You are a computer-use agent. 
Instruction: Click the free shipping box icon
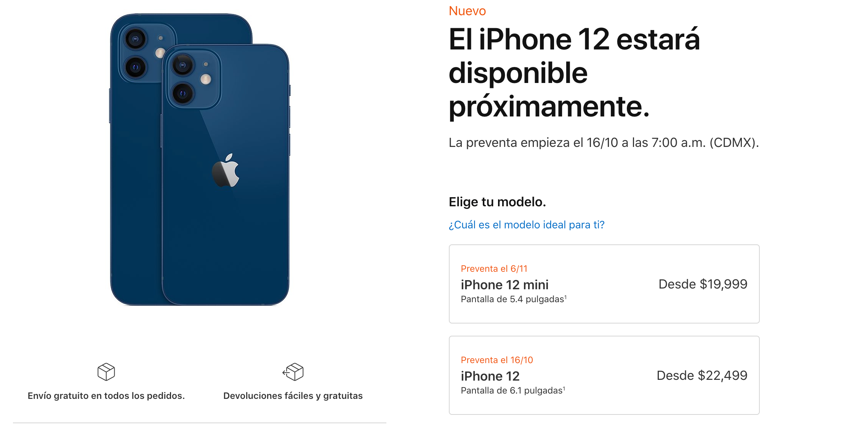106,371
